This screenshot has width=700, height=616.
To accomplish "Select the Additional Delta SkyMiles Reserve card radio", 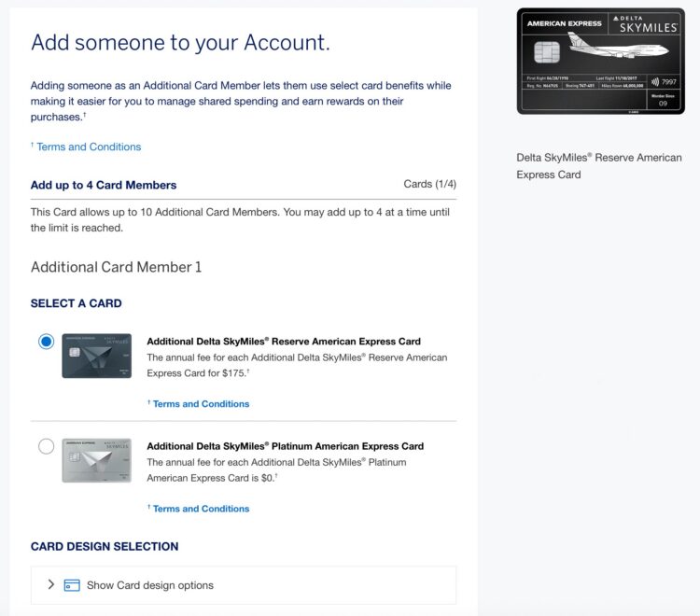I will 46,342.
